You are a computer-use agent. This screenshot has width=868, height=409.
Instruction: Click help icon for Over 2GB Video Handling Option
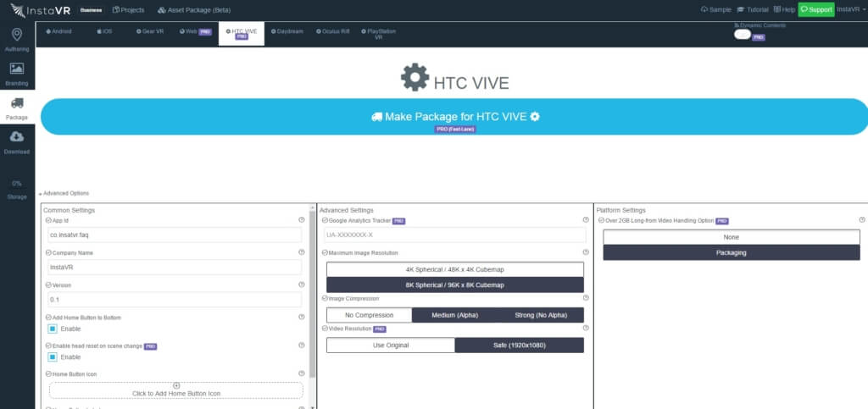[862, 220]
